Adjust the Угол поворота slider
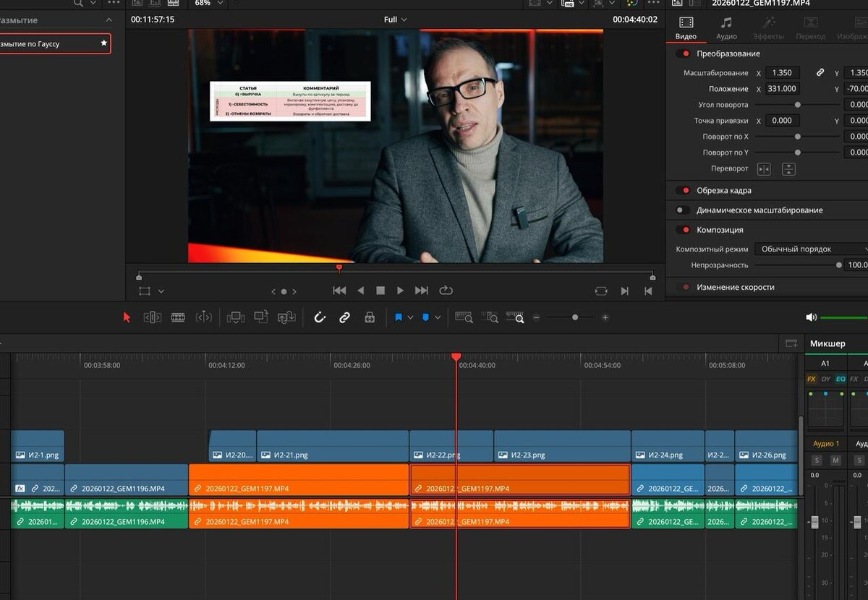Screen dimensions: 868x600 click(798, 105)
